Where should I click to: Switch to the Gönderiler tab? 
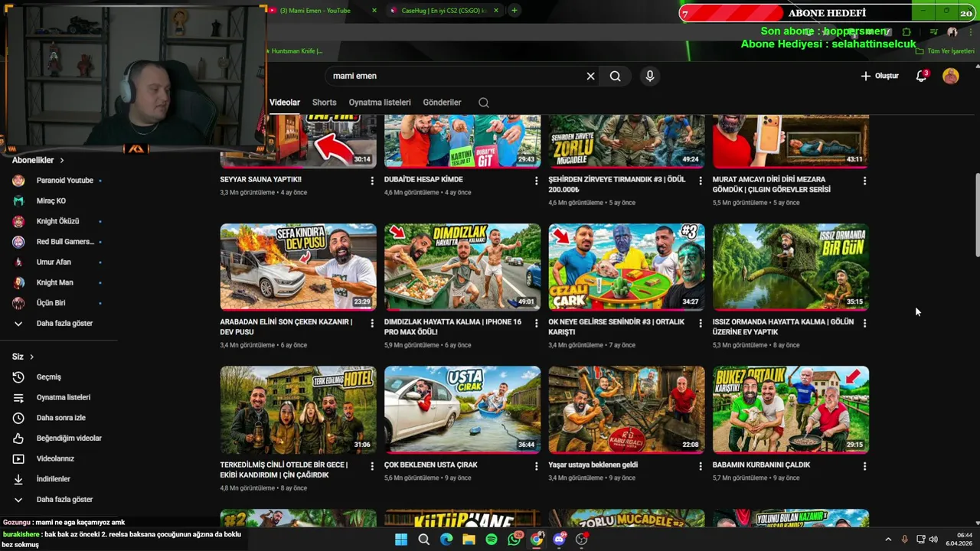[x=442, y=103]
